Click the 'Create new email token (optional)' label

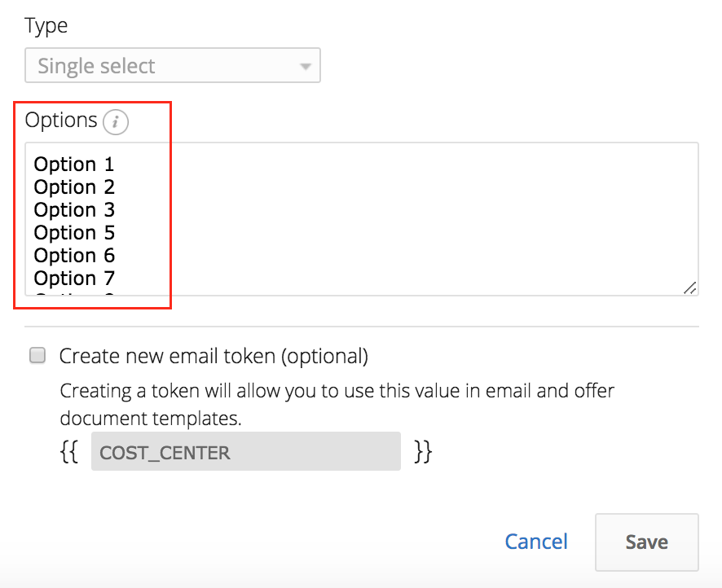[214, 356]
